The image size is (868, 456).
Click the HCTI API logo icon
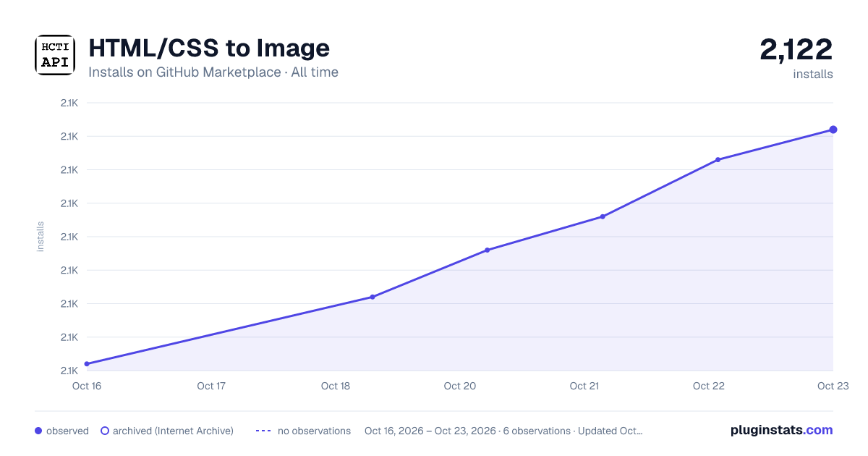55,55
